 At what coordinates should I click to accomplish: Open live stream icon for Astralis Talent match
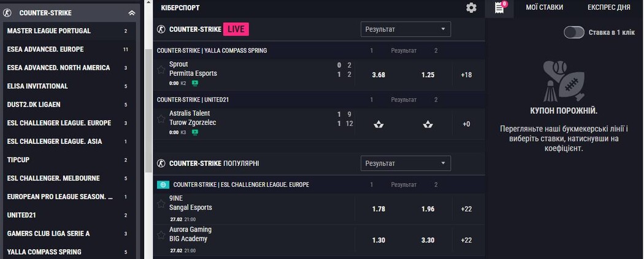195,132
